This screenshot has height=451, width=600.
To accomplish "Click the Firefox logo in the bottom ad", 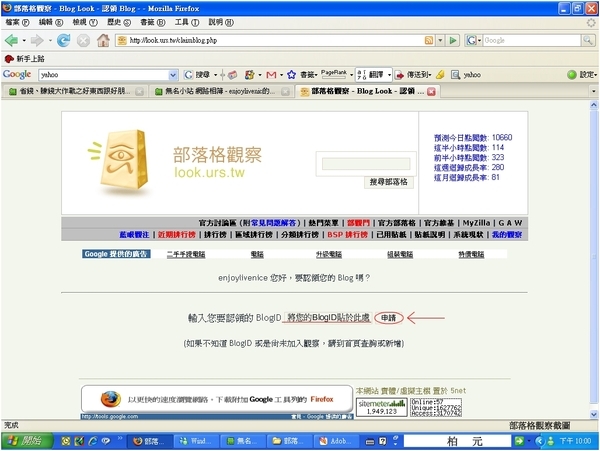I will (x=111, y=399).
